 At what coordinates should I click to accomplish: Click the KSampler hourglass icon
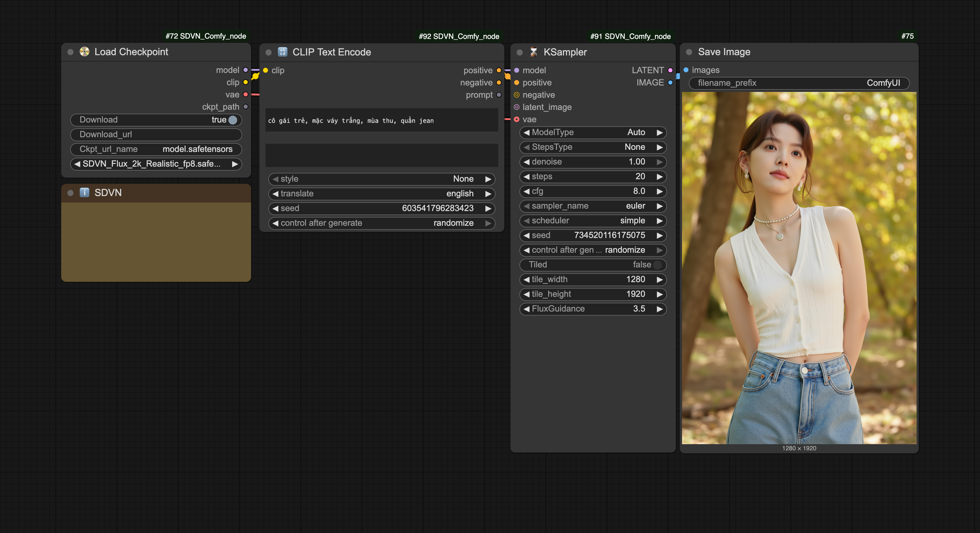coord(534,52)
